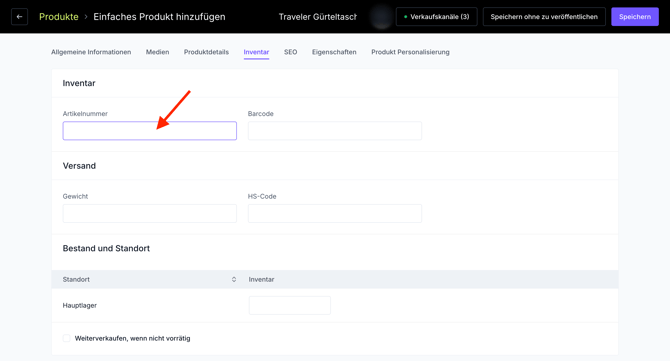Toggle Standort column sort arrows

coord(234,279)
